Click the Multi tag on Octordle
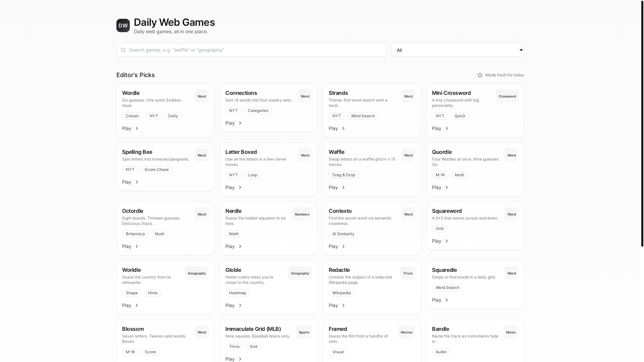This screenshot has width=644, height=362. (160, 234)
